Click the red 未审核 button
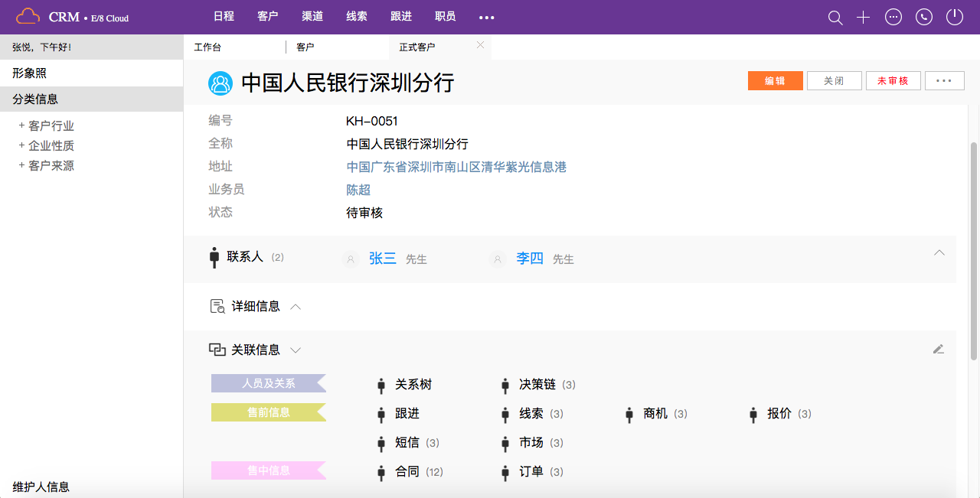 pos(893,80)
